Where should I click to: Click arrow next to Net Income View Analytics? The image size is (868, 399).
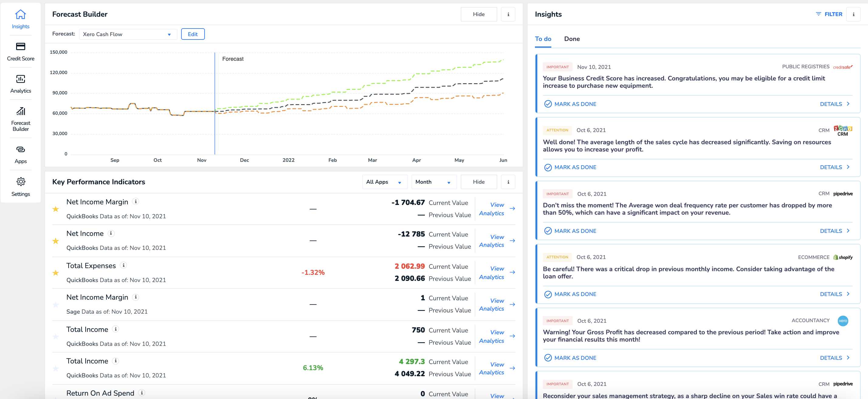[x=512, y=240]
